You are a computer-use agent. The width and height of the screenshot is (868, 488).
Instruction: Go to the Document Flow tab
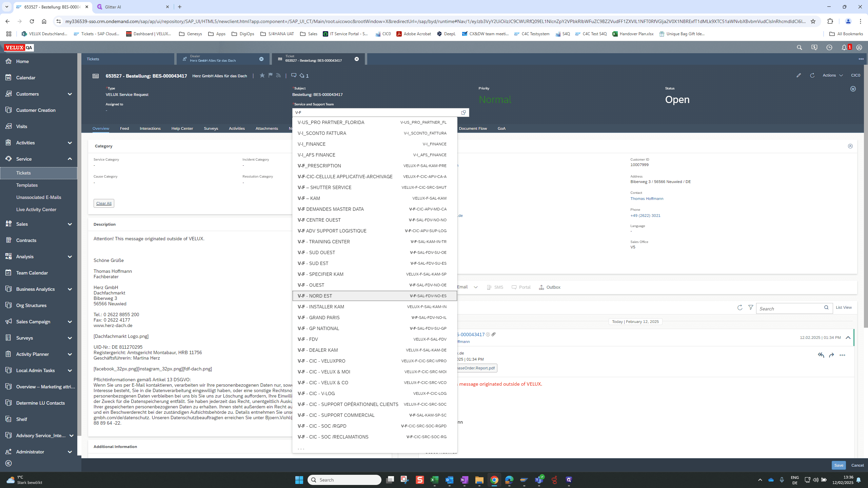pos(473,128)
